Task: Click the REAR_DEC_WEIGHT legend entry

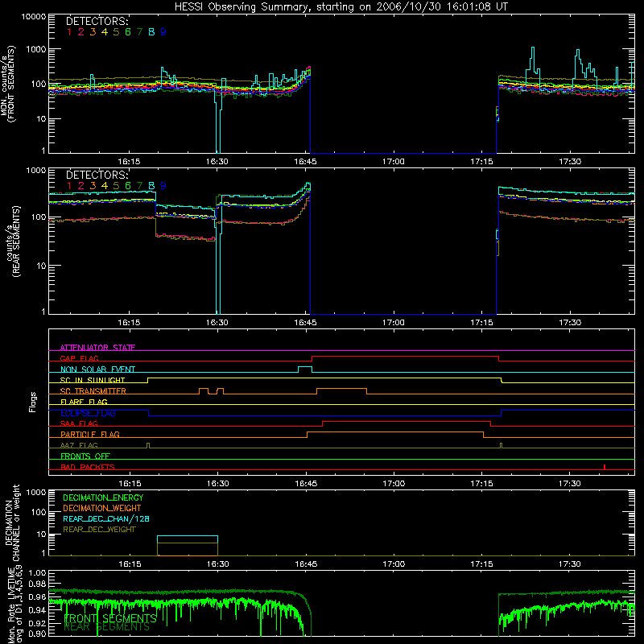Action: pyautogui.click(x=99, y=530)
